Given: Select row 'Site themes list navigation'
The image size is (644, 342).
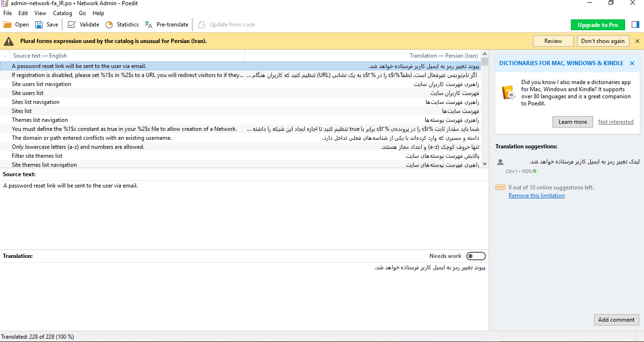Looking at the screenshot, I should pyautogui.click(x=241, y=164).
